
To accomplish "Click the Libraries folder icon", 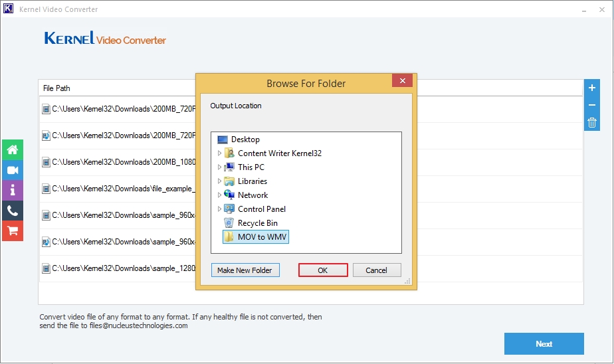I will tap(229, 181).
